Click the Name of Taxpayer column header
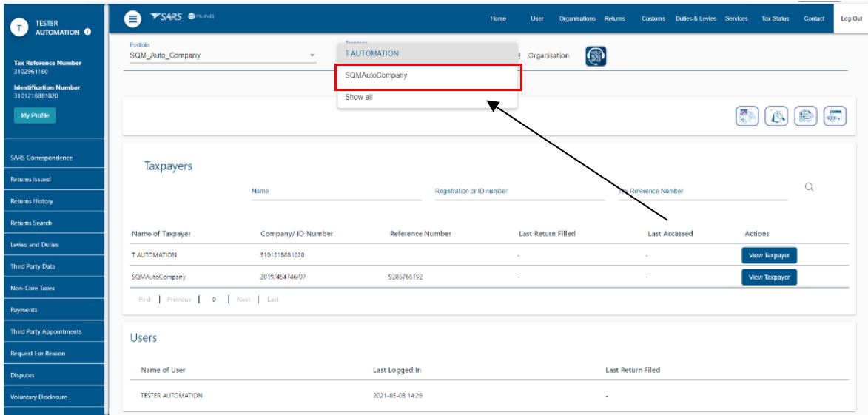 coord(163,234)
